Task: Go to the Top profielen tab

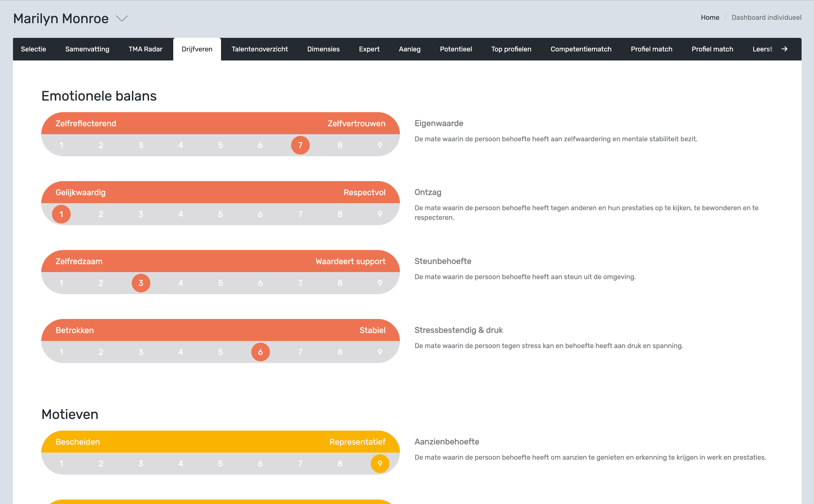Action: pos(511,49)
